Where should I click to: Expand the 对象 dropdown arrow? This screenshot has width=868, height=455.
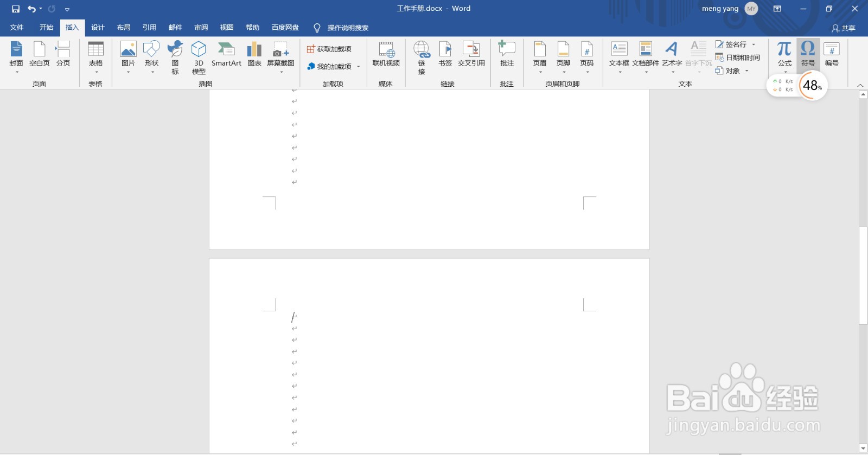point(747,71)
